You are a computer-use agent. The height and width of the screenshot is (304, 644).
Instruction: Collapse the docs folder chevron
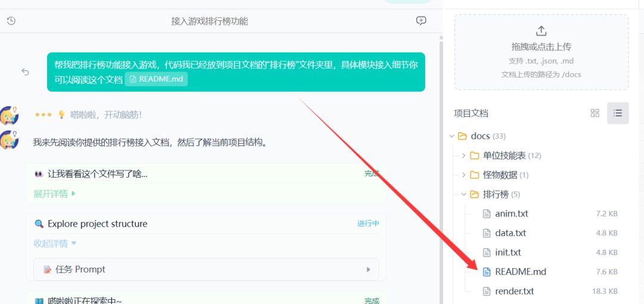pyautogui.click(x=452, y=136)
